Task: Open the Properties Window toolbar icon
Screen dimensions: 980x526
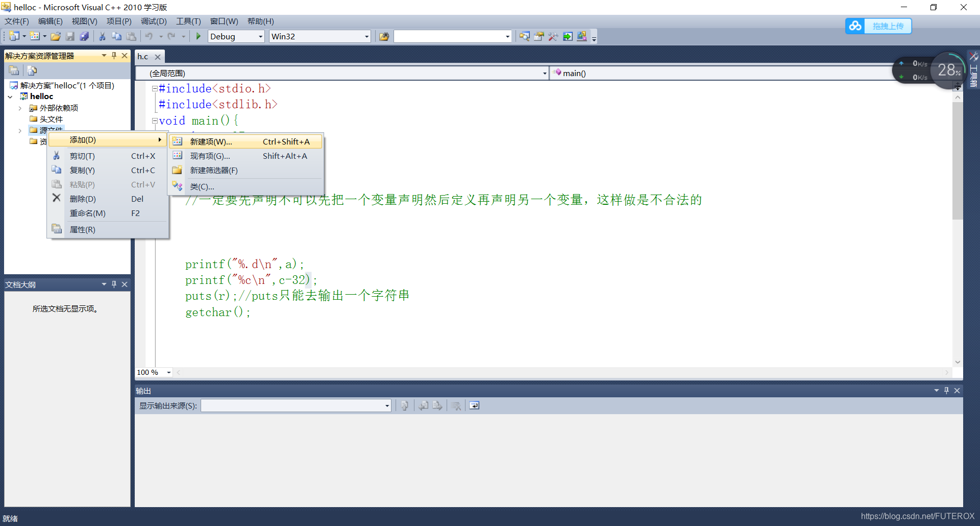Action: [x=538, y=36]
